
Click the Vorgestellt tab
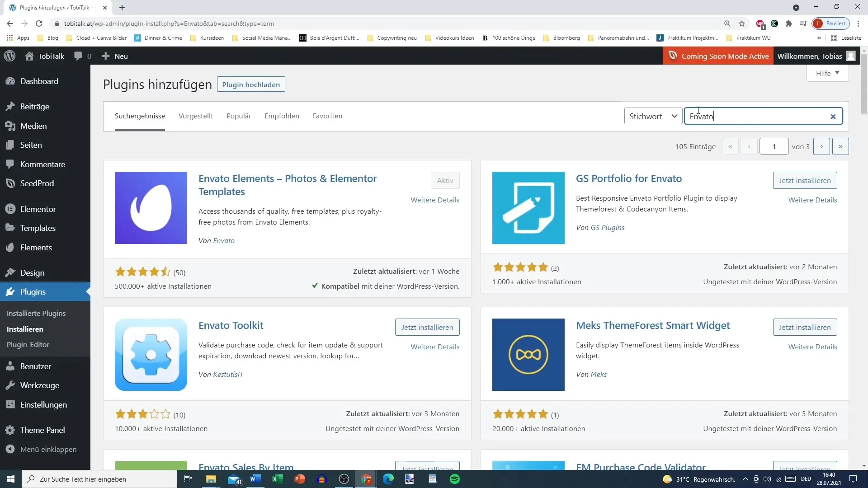(x=196, y=116)
